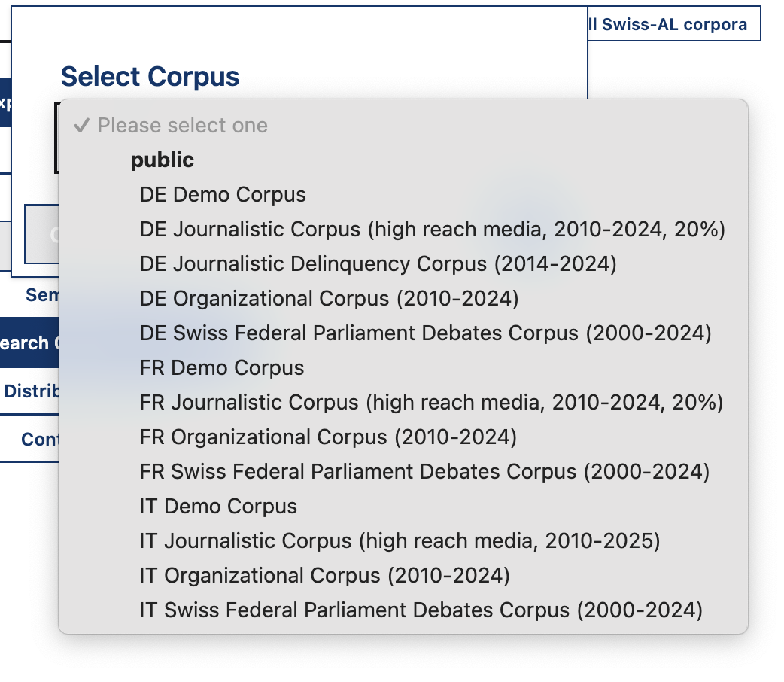Choose FR Journalistic Corpus (high reach media)
Image resolution: width=784 pixels, height=682 pixels.
coord(431,403)
